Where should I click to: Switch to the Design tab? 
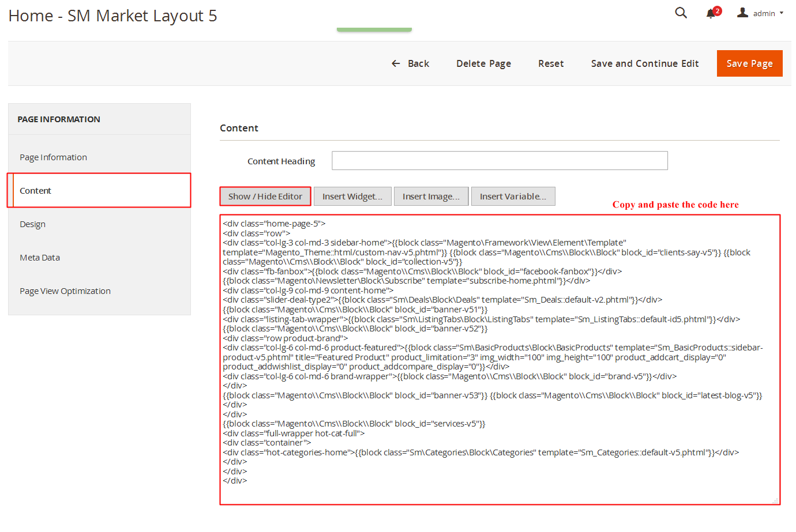(x=99, y=224)
